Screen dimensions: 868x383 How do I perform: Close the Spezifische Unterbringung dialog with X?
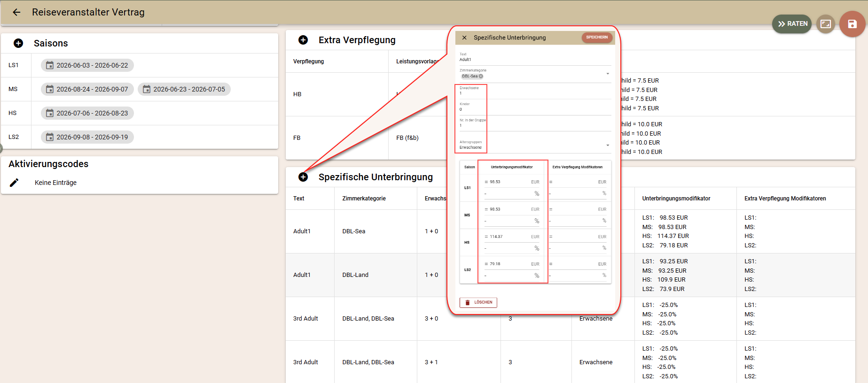click(x=464, y=38)
